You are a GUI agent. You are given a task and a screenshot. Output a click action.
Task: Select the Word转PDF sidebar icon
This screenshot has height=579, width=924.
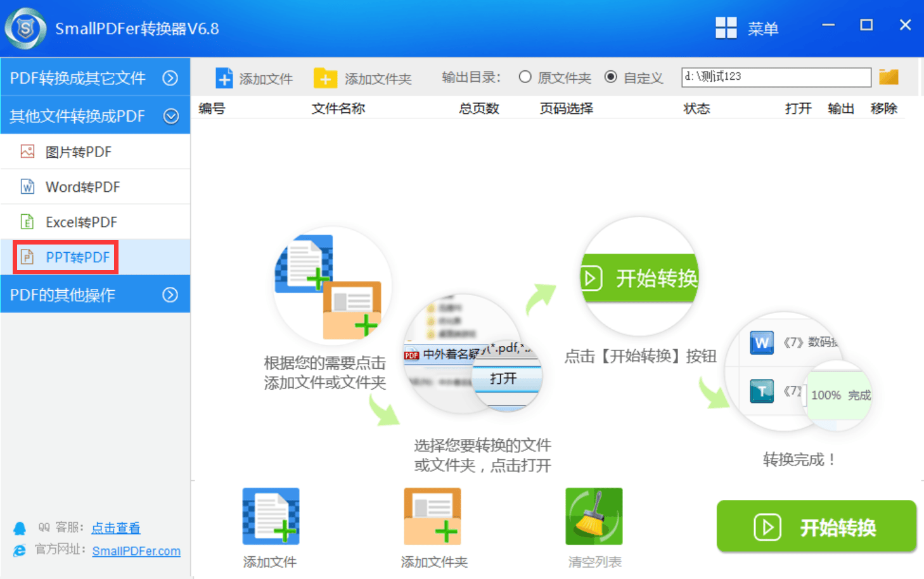[x=27, y=186]
